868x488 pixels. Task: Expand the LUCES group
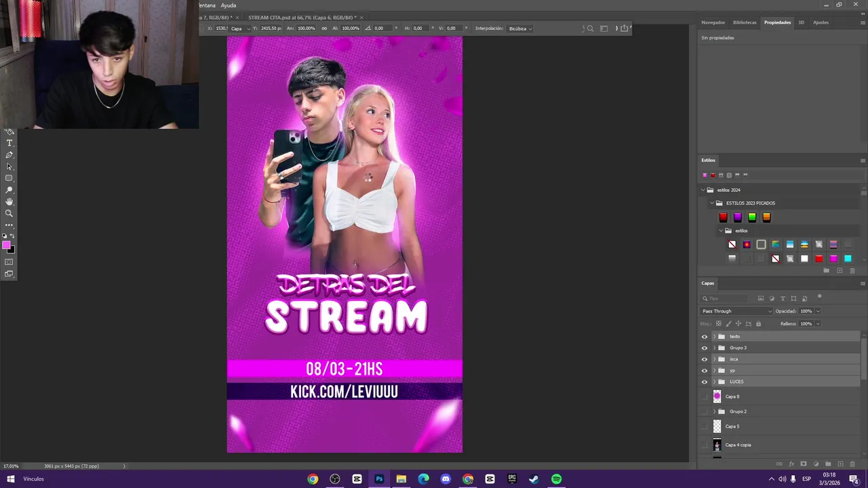tap(713, 382)
